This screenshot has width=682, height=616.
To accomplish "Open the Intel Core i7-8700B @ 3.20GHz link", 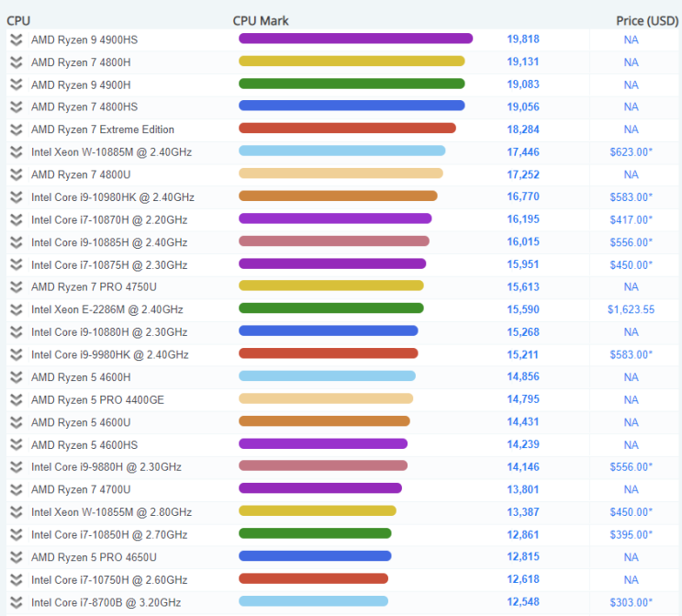I will pyautogui.click(x=106, y=602).
